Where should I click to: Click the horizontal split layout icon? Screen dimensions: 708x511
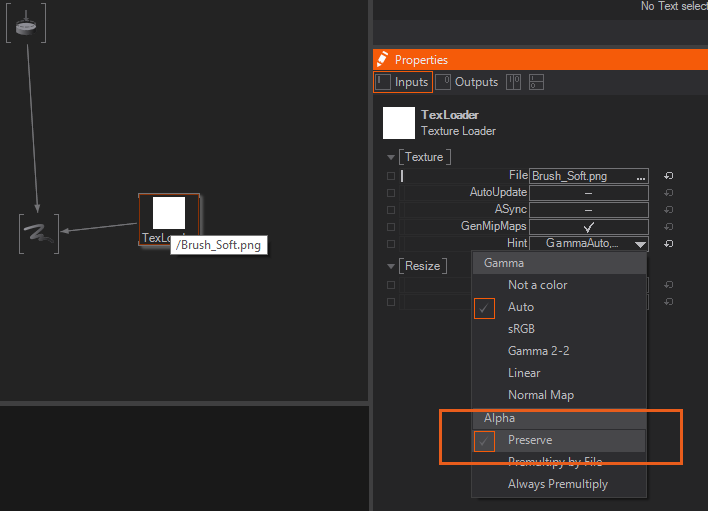tap(537, 82)
